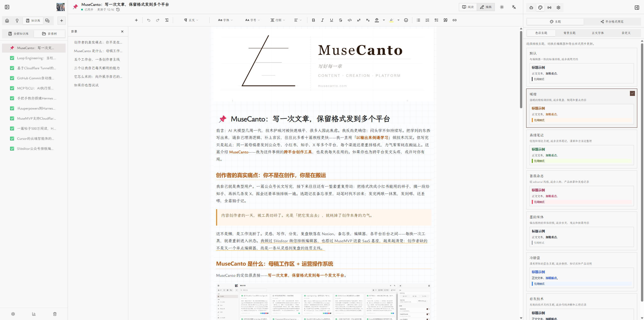This screenshot has width=644, height=320.
Task: Toggle checkbox for Loop Engineering document
Action: pyautogui.click(x=12, y=58)
